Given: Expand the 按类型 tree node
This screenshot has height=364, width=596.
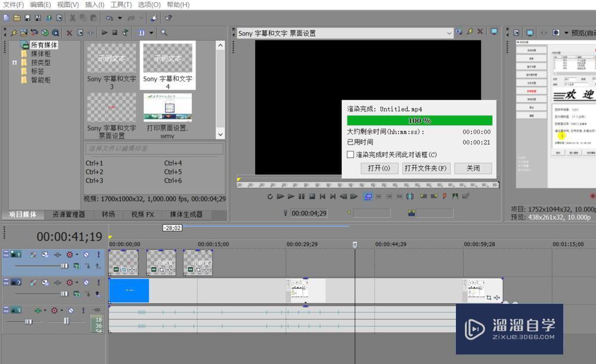Looking at the screenshot, I should click(x=15, y=63).
